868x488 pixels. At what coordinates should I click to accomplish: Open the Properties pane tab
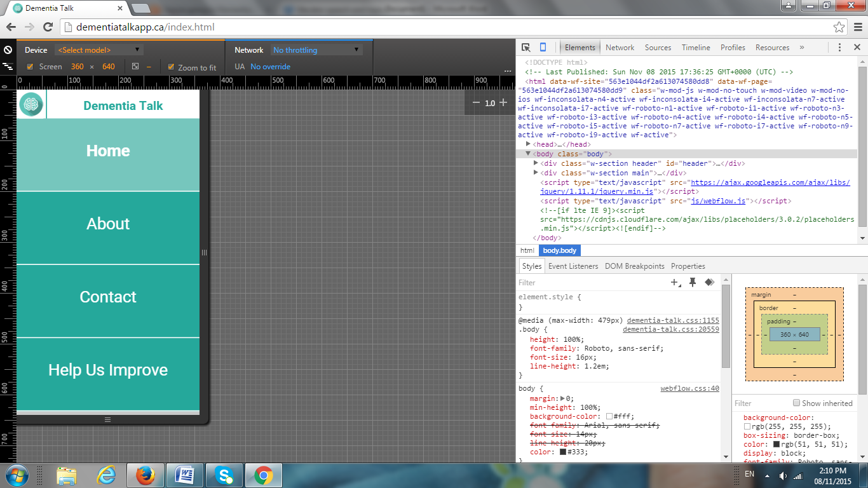click(x=688, y=266)
